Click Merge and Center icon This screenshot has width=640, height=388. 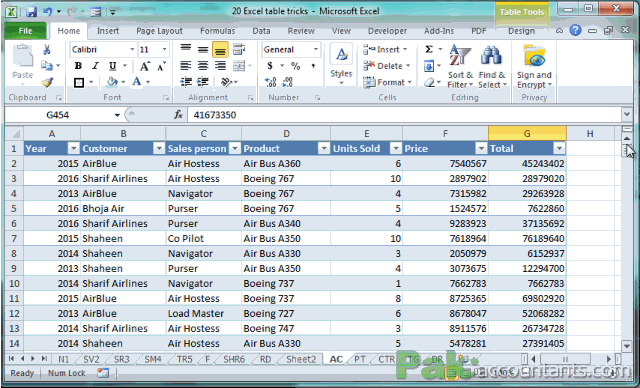[239, 66]
